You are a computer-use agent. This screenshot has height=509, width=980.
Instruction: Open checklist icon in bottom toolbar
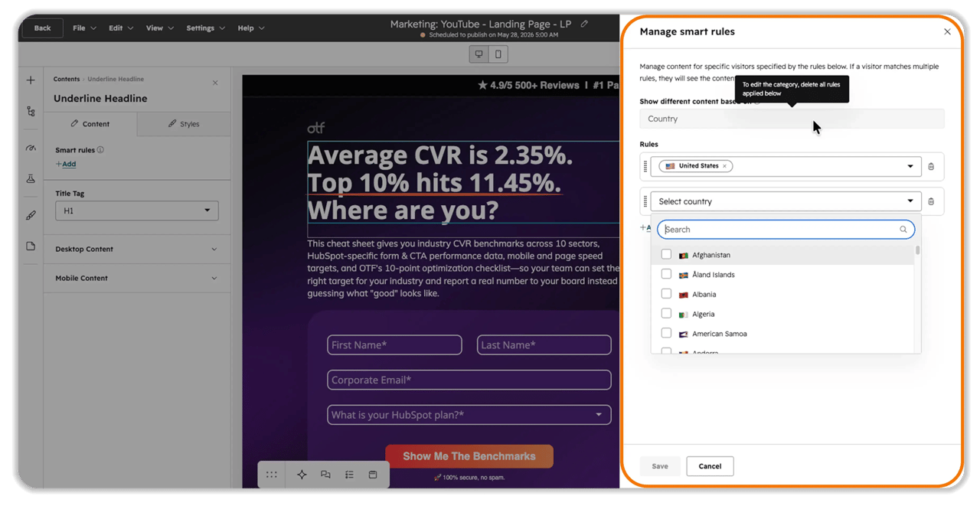pos(349,475)
